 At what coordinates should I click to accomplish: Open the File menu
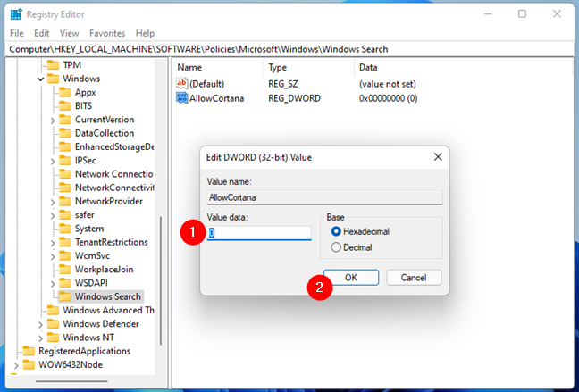[x=17, y=33]
